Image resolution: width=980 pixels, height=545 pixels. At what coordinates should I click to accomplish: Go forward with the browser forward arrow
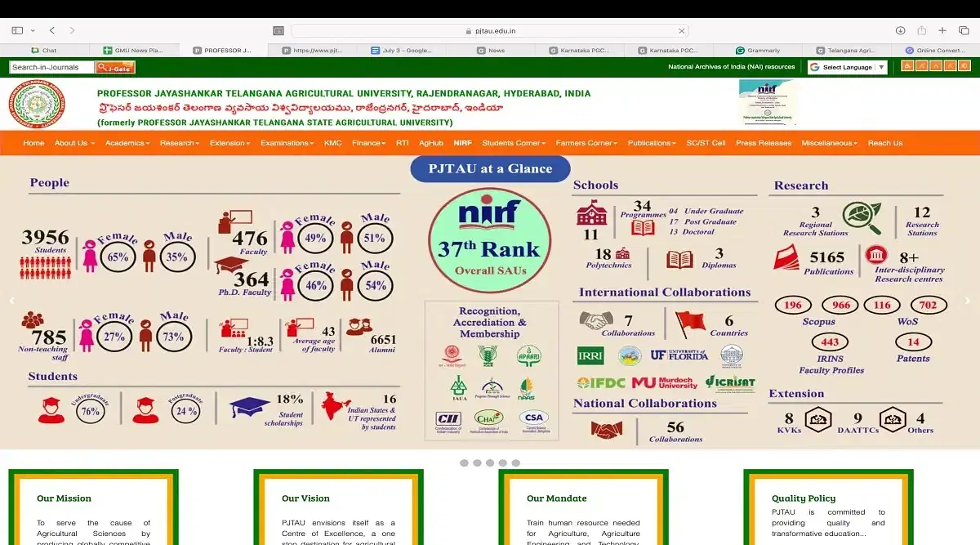coord(72,30)
